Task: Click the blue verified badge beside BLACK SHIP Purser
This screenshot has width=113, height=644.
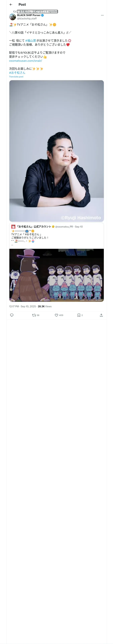Action: click(43, 15)
